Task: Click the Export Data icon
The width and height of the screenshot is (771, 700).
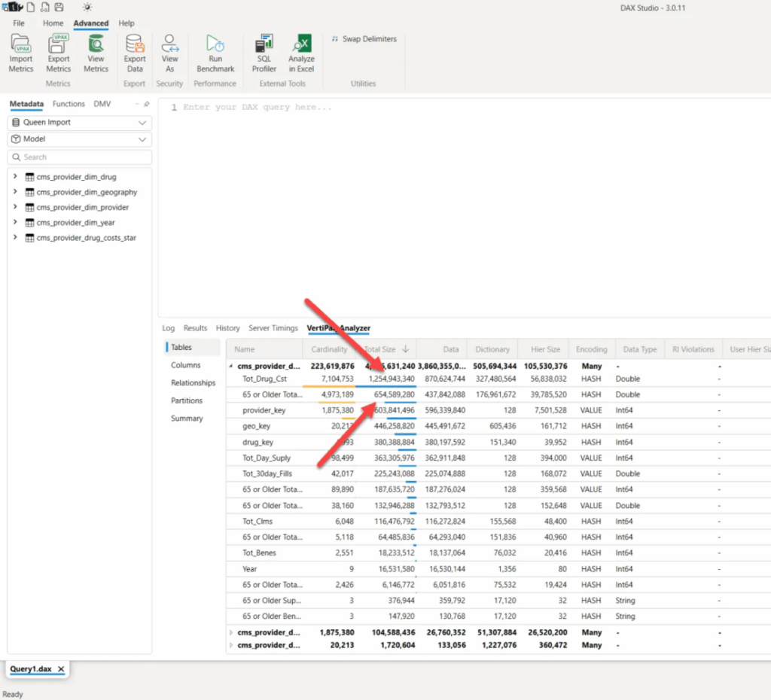Action: (x=135, y=45)
